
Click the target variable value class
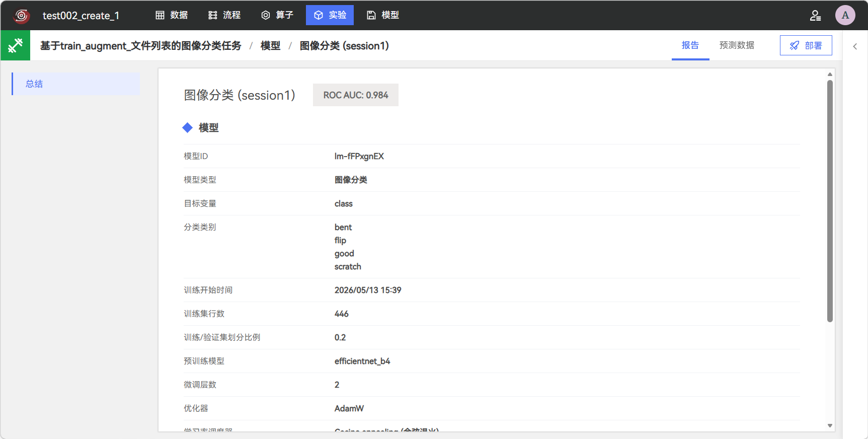point(344,203)
